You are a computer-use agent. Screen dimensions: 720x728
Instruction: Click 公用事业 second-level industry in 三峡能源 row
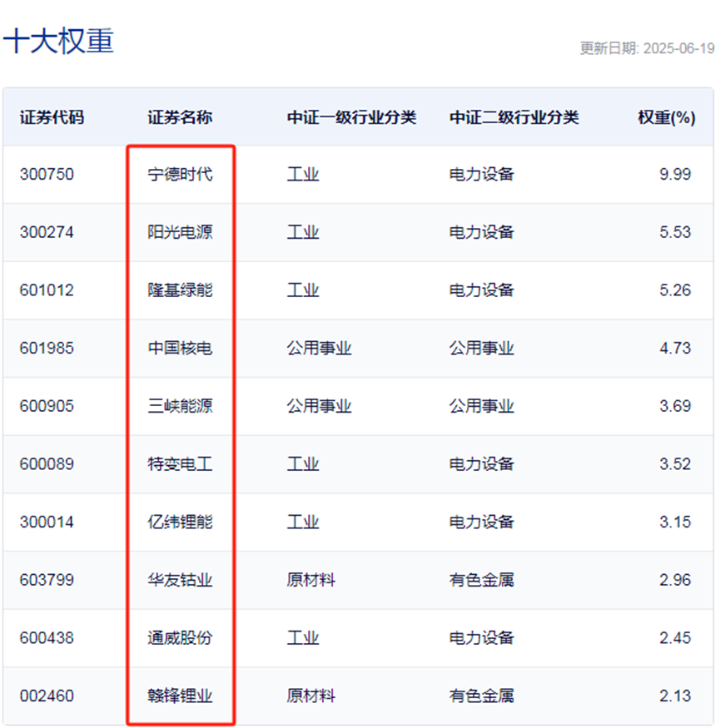tap(481, 406)
